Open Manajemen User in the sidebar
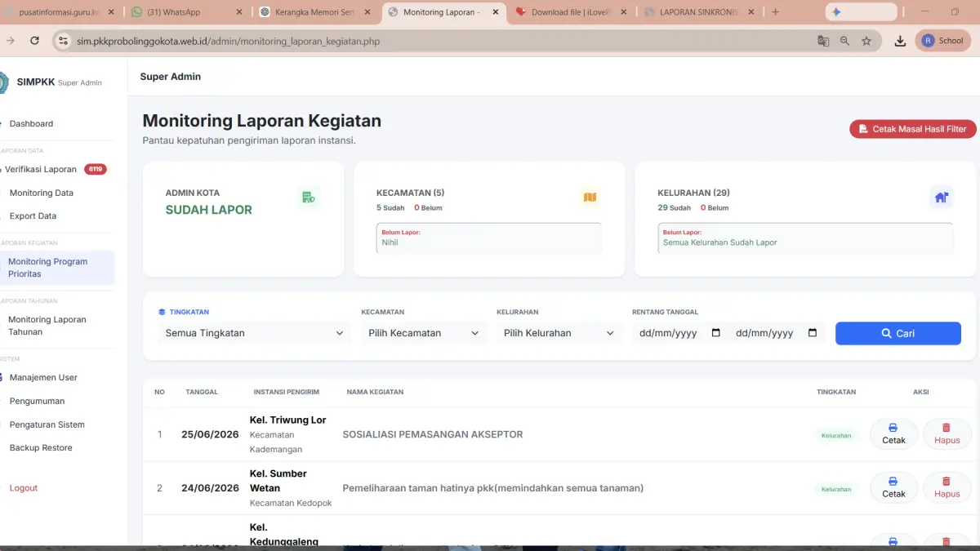This screenshot has width=980, height=551. pos(43,378)
